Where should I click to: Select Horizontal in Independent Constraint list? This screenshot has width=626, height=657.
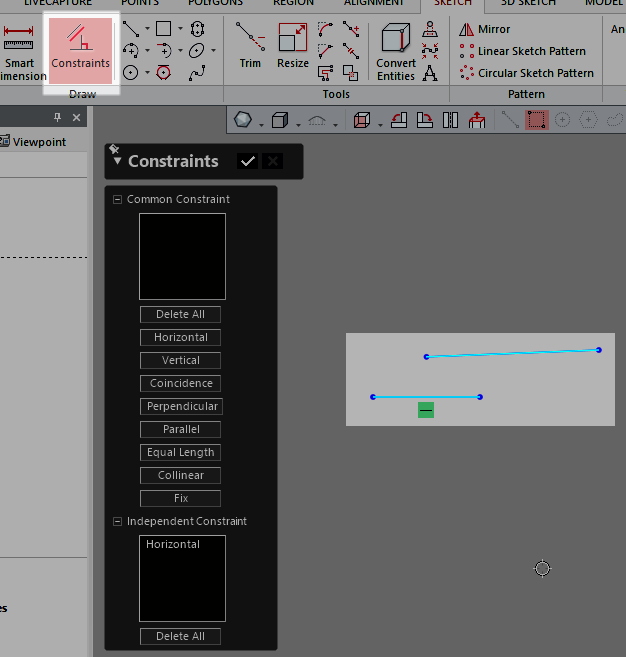(173, 544)
